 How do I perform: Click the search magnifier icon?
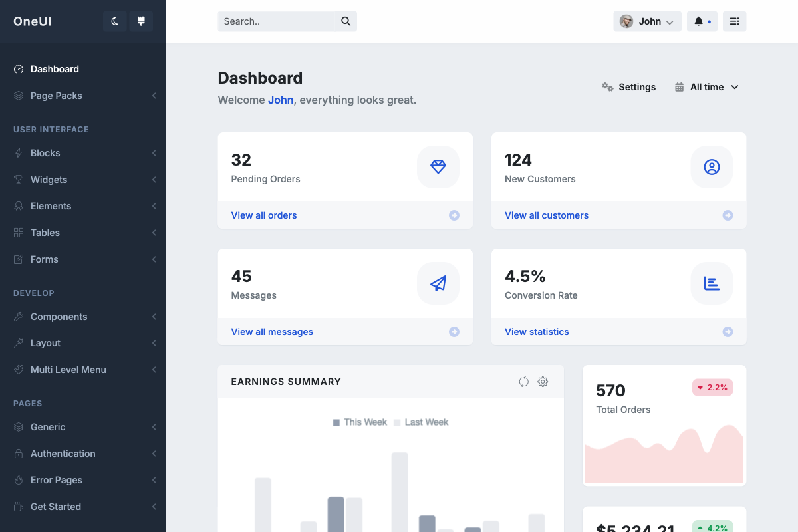345,21
